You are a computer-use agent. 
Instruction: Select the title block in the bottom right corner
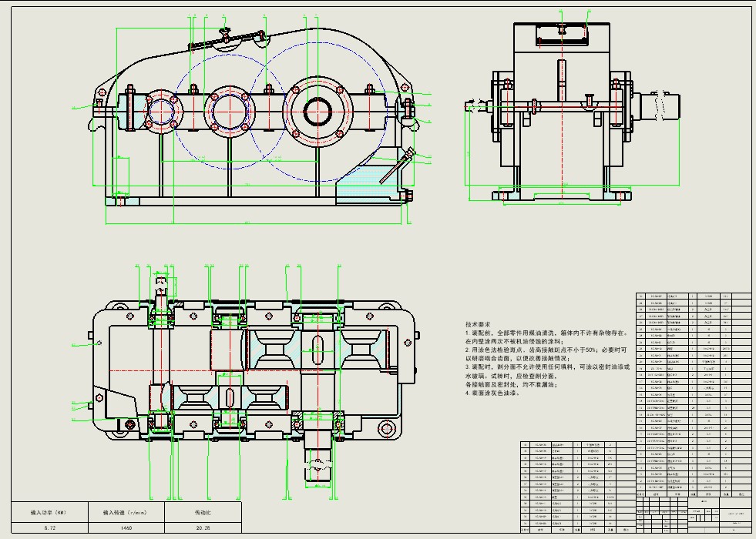[694, 516]
